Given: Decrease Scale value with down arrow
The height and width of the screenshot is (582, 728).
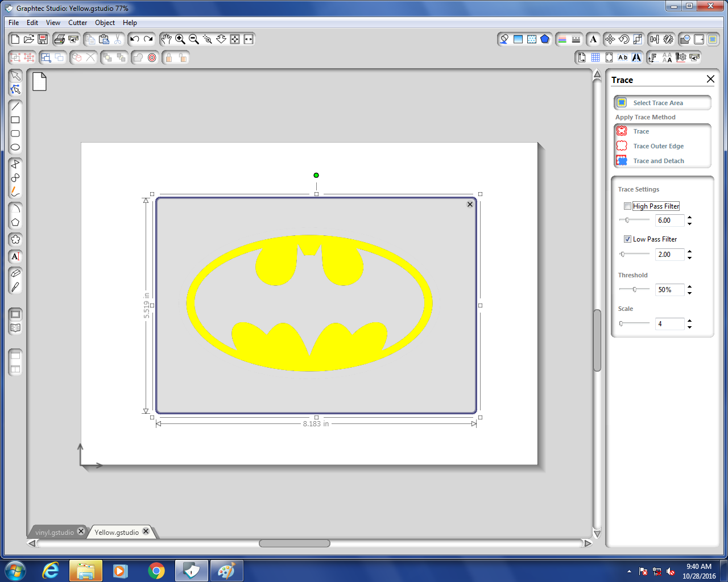Looking at the screenshot, I should coord(690,327).
